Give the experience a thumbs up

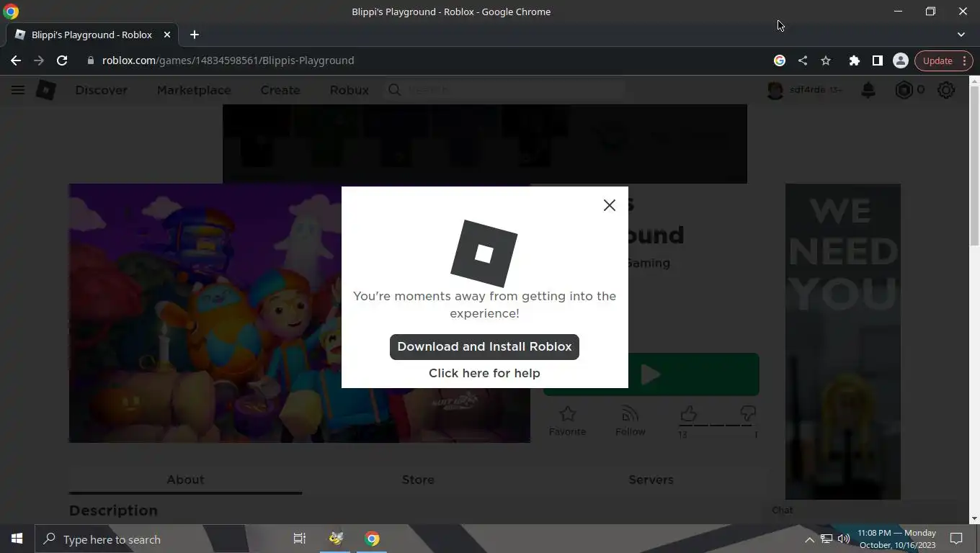(x=688, y=413)
